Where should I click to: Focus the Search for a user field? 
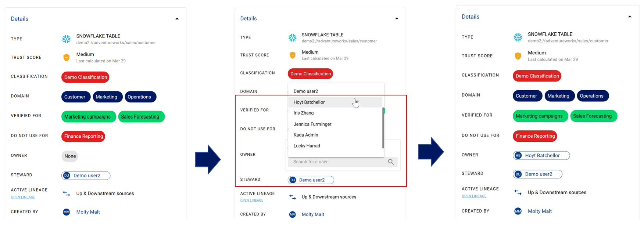pos(336,162)
